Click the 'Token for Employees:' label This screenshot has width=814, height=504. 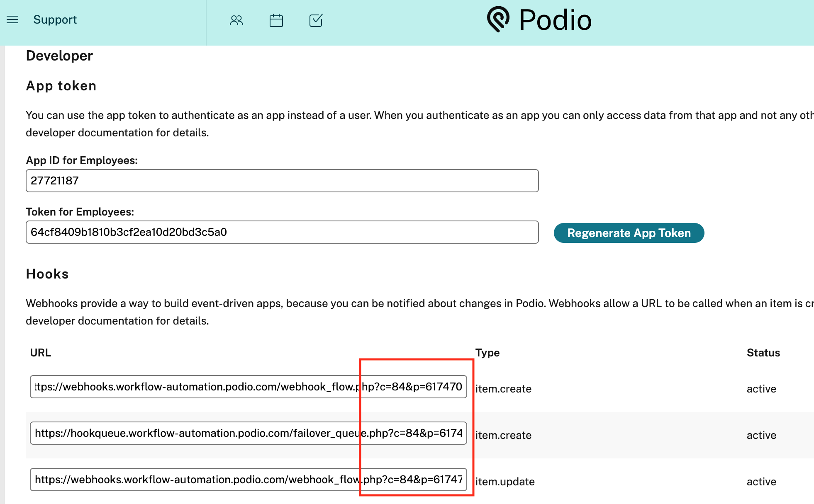[x=80, y=212]
